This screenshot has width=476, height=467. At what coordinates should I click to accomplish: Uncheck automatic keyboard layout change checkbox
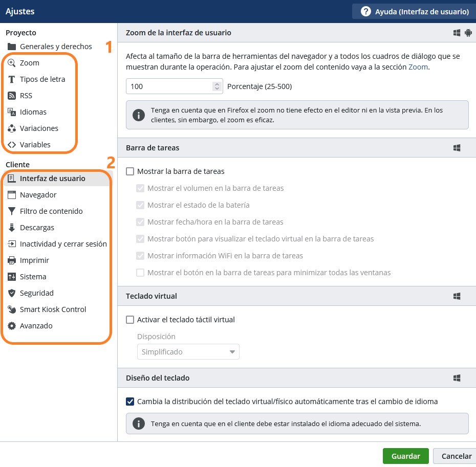point(130,402)
